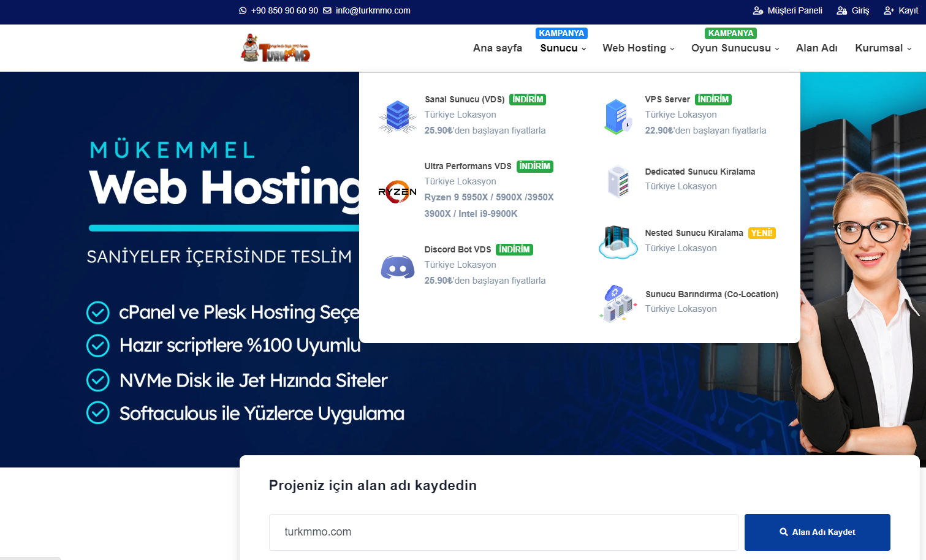Expand the Kurumsal menu chevron
Image resolution: width=926 pixels, height=560 pixels.
[x=909, y=49]
